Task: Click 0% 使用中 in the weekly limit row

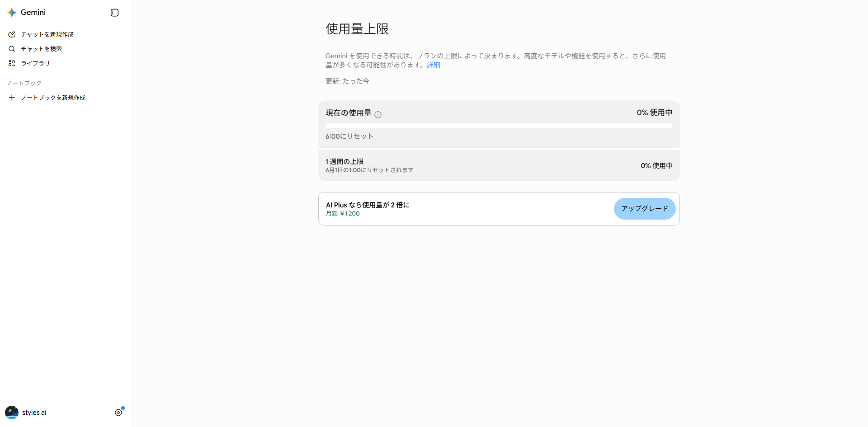Action: point(656,166)
